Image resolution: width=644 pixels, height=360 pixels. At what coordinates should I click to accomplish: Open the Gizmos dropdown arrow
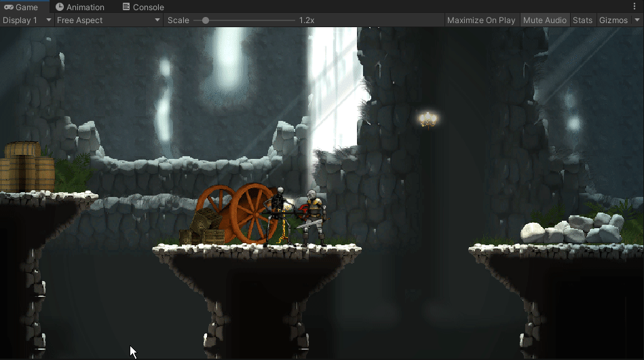point(637,20)
